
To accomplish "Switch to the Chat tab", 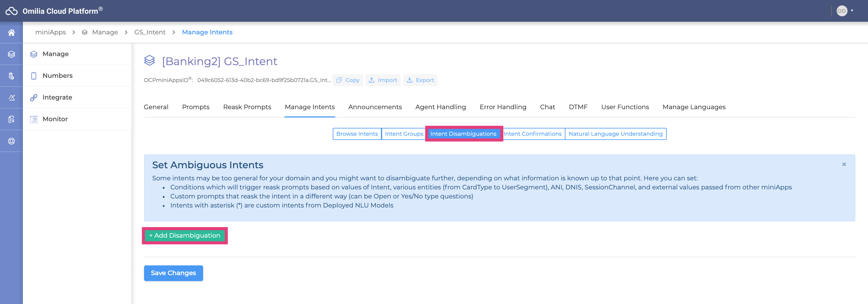I will pyautogui.click(x=548, y=107).
